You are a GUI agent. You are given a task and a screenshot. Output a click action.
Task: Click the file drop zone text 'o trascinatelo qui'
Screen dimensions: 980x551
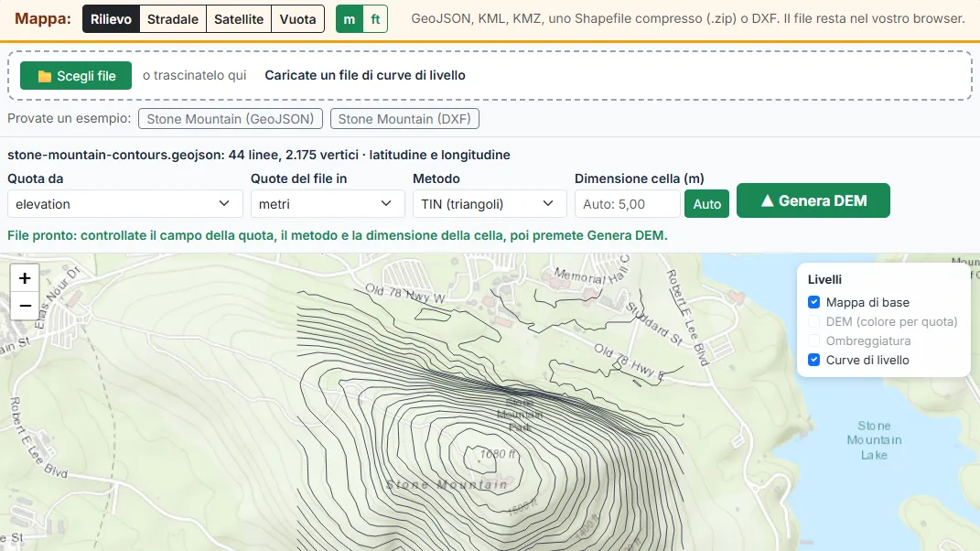click(x=194, y=76)
